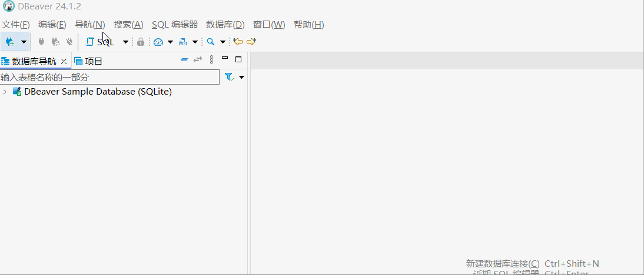Minimize the navigator panel
The width and height of the screenshot is (644, 275).
pyautogui.click(x=225, y=58)
